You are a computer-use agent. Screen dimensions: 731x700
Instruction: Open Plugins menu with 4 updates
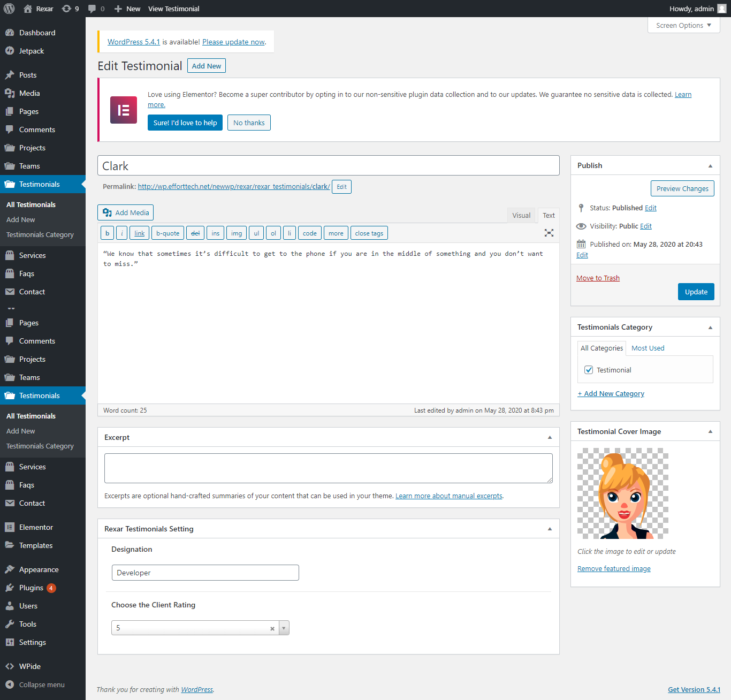click(x=32, y=588)
